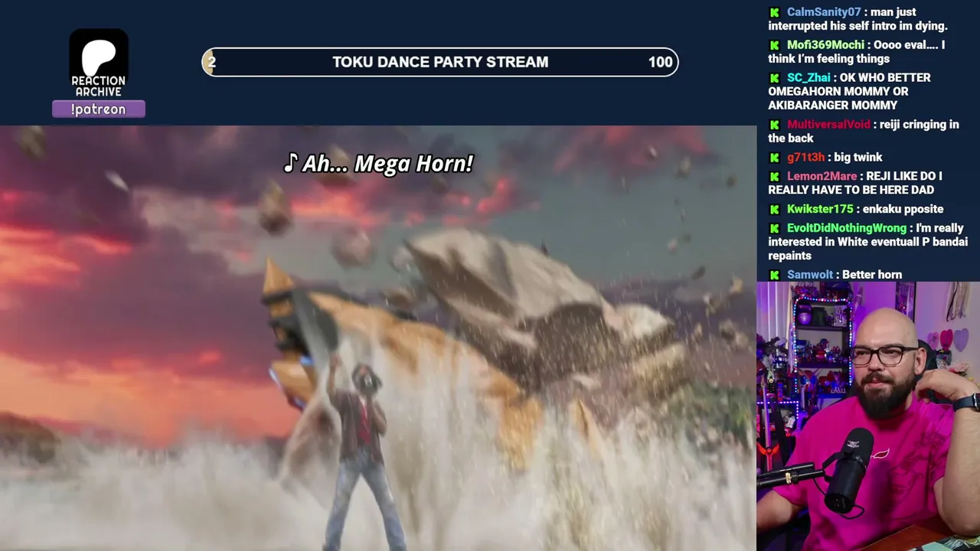Click the TOKU DANCE PARTY STREAM goal bar
The height and width of the screenshot is (551, 980).
[x=440, y=62]
